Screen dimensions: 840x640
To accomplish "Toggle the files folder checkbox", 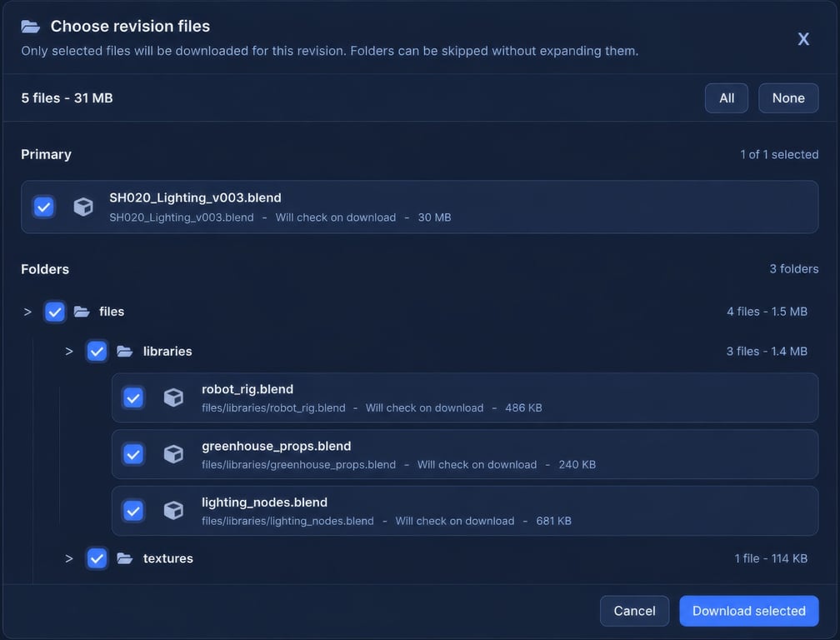I will click(x=55, y=312).
